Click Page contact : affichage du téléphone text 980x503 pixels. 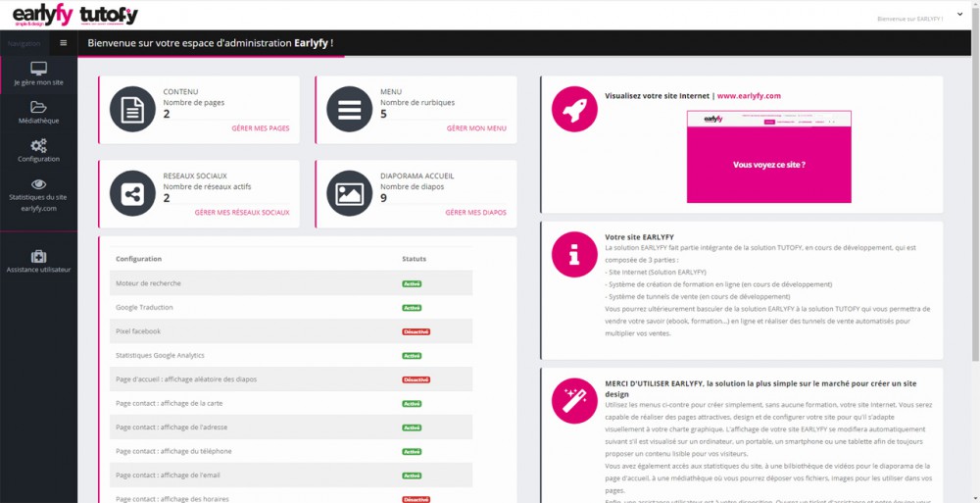(173, 452)
